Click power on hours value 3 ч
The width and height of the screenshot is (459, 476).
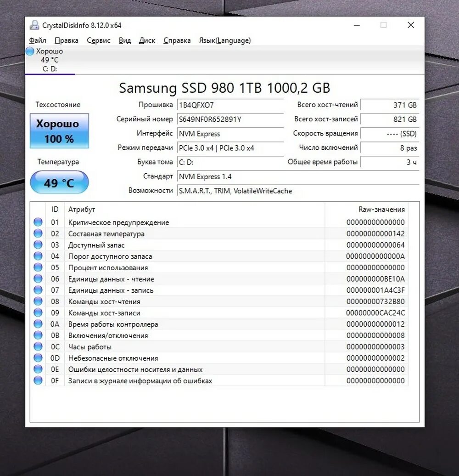click(390, 162)
